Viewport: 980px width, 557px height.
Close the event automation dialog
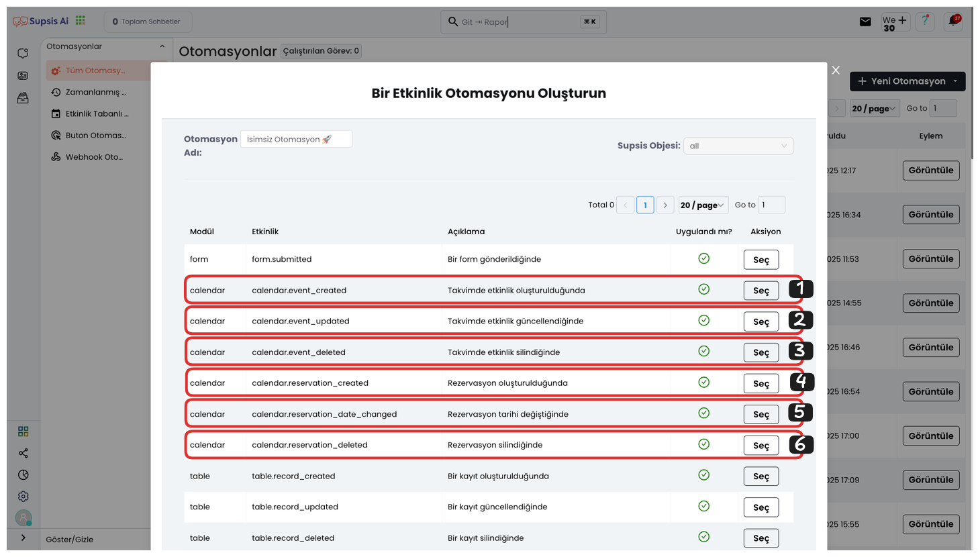coord(836,70)
